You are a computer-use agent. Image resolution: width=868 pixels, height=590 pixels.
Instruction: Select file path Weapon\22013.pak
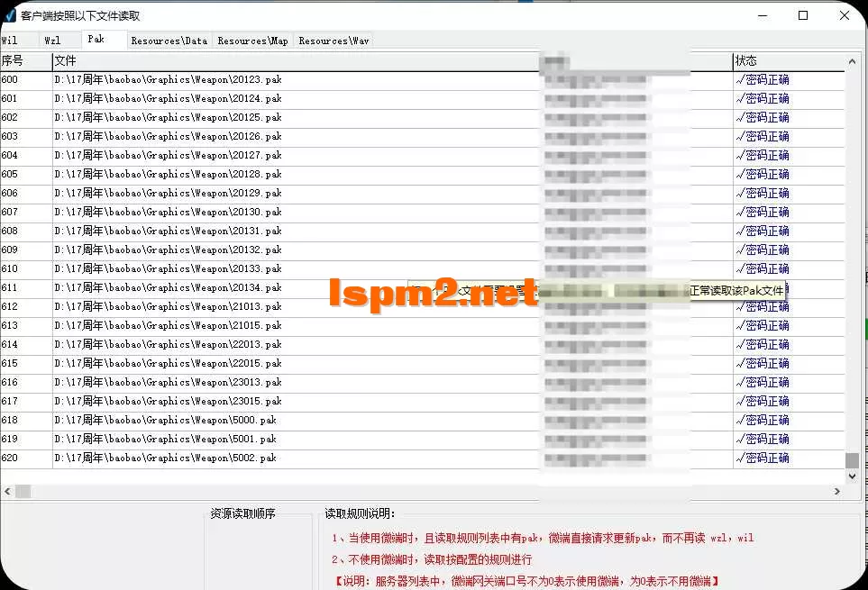(169, 344)
